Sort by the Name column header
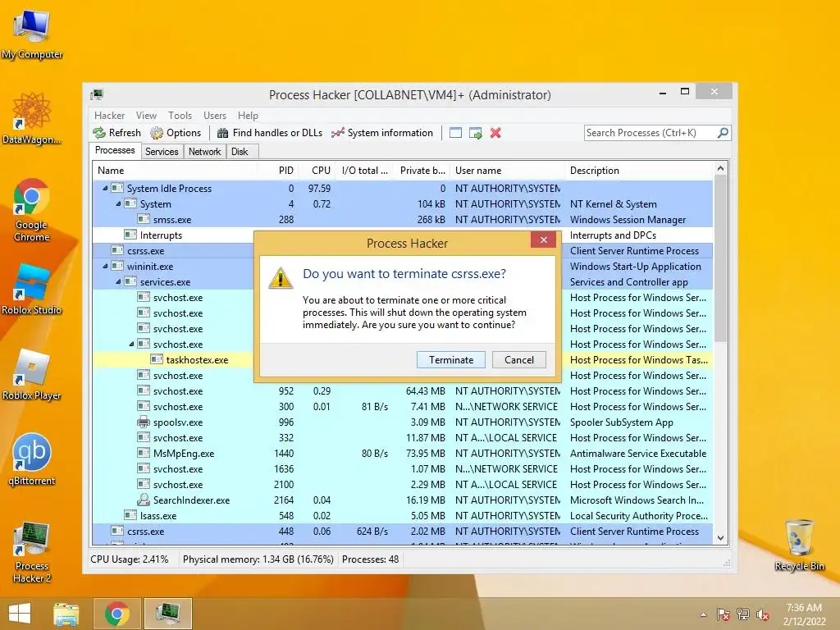This screenshot has height=630, width=840. (175, 171)
